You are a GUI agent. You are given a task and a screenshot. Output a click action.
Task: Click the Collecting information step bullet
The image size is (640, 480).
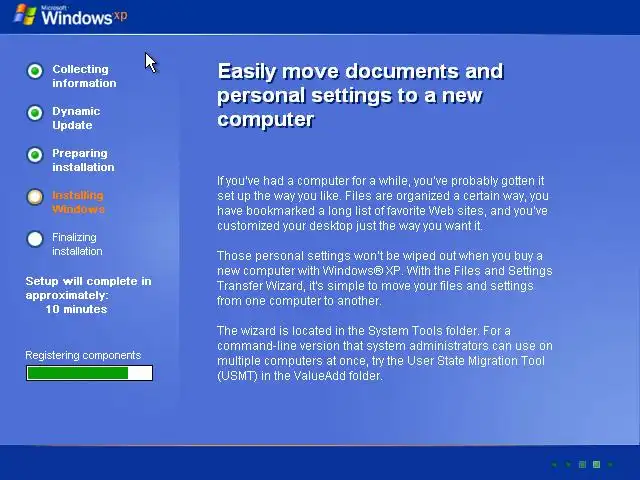35,71
